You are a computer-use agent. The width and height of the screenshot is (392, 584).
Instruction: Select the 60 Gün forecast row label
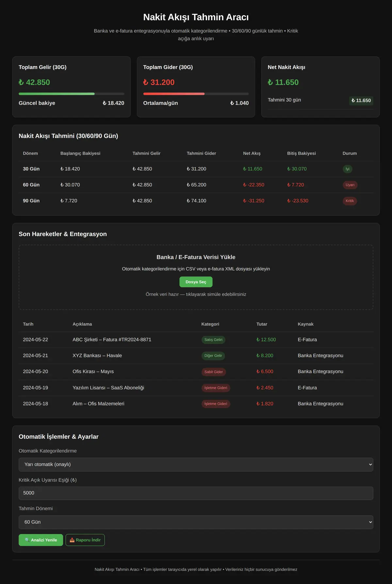pos(31,185)
